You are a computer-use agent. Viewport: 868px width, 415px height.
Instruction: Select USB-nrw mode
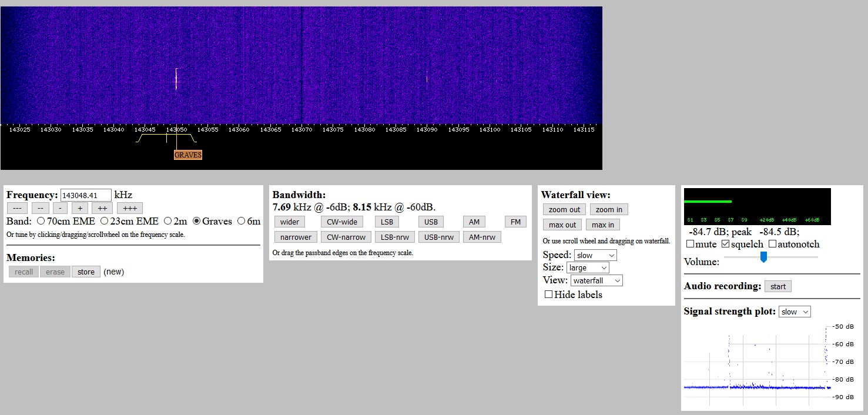[x=438, y=237]
